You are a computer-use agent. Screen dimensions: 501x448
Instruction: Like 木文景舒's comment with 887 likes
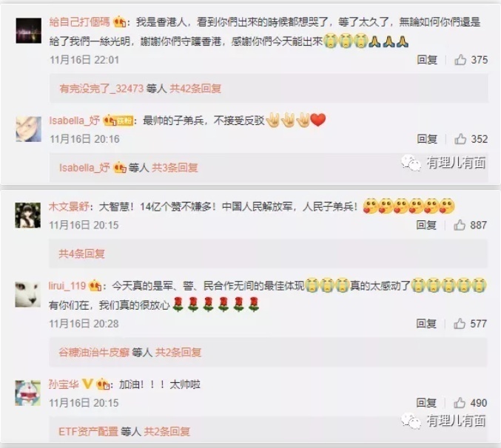[x=460, y=225]
